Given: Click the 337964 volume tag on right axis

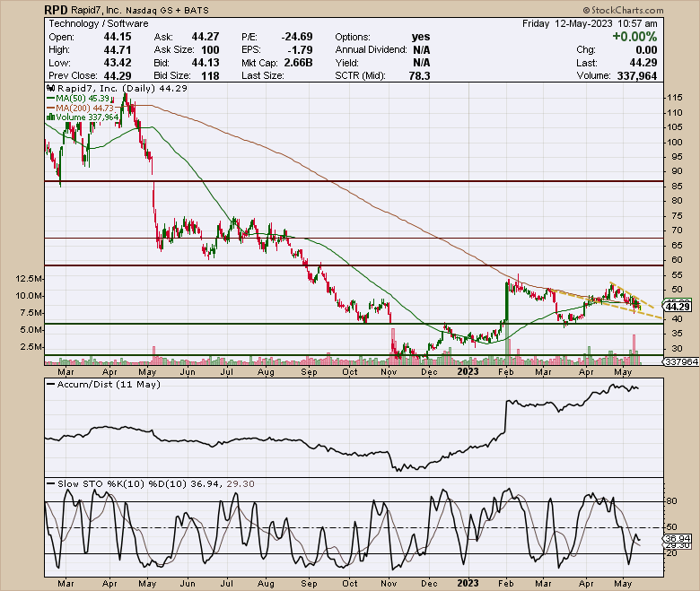Looking at the screenshot, I should pos(681,361).
